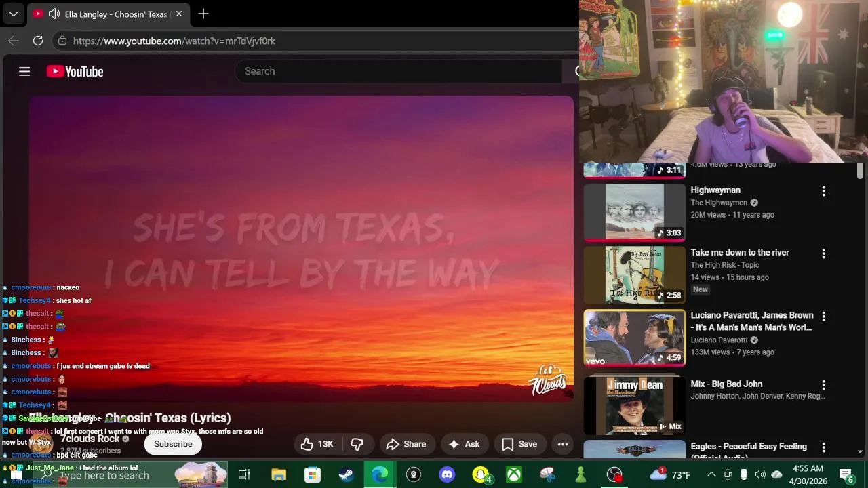The width and height of the screenshot is (868, 488).
Task: Open the 4:55 AM clock calendar
Action: (807, 474)
